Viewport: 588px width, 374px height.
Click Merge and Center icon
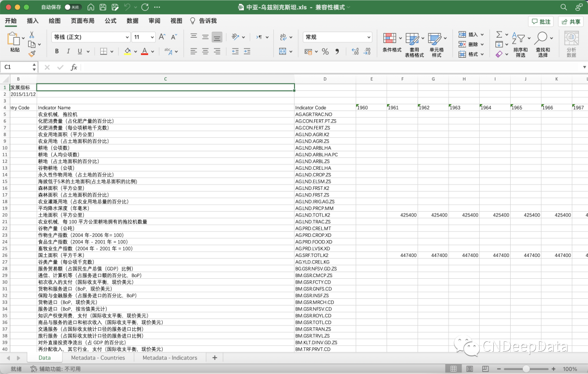pyautogui.click(x=283, y=51)
